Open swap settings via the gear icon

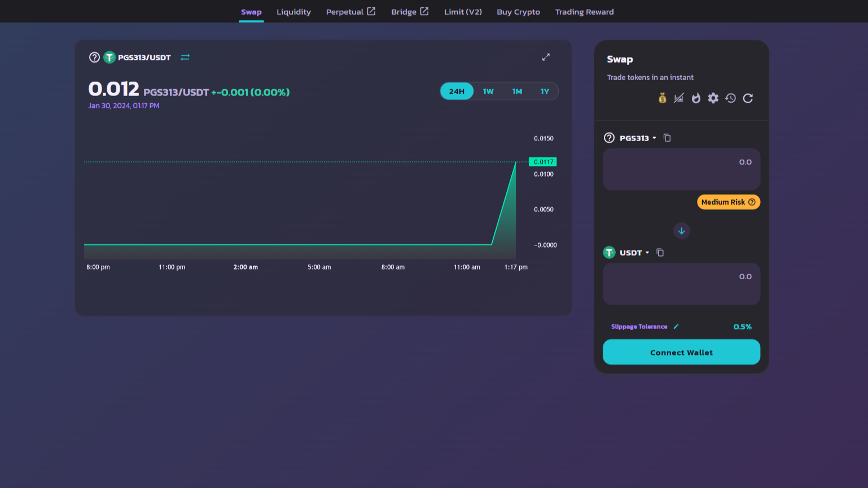click(x=713, y=98)
